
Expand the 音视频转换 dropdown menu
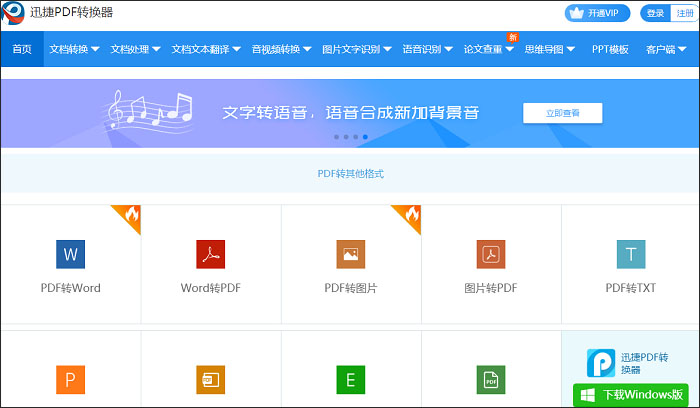(x=282, y=49)
